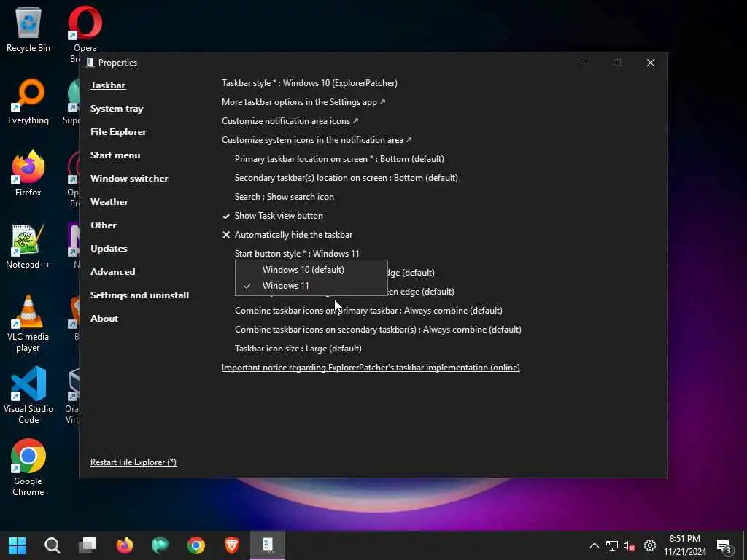Open Brave browser from the taskbar
747x560 pixels.
(x=232, y=545)
